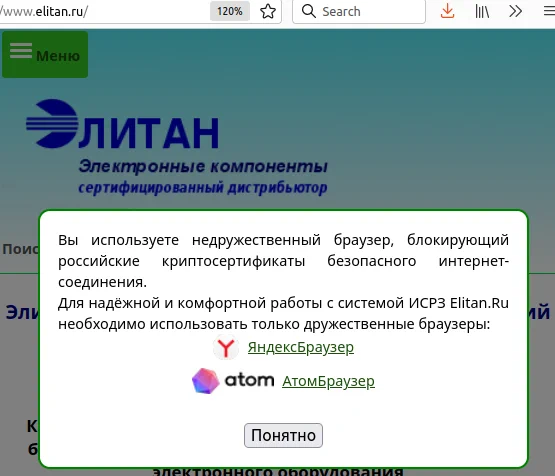The width and height of the screenshot is (555, 476).
Task: Click the Yandex browser logo icon
Action: (x=226, y=347)
